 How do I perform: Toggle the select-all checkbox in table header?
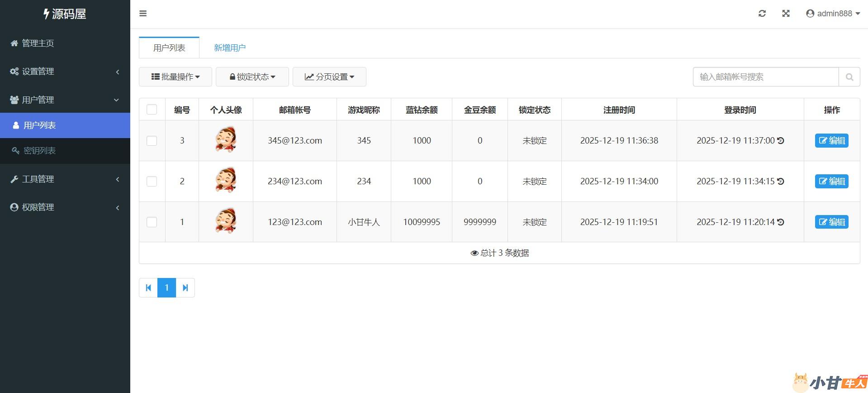[x=152, y=110]
